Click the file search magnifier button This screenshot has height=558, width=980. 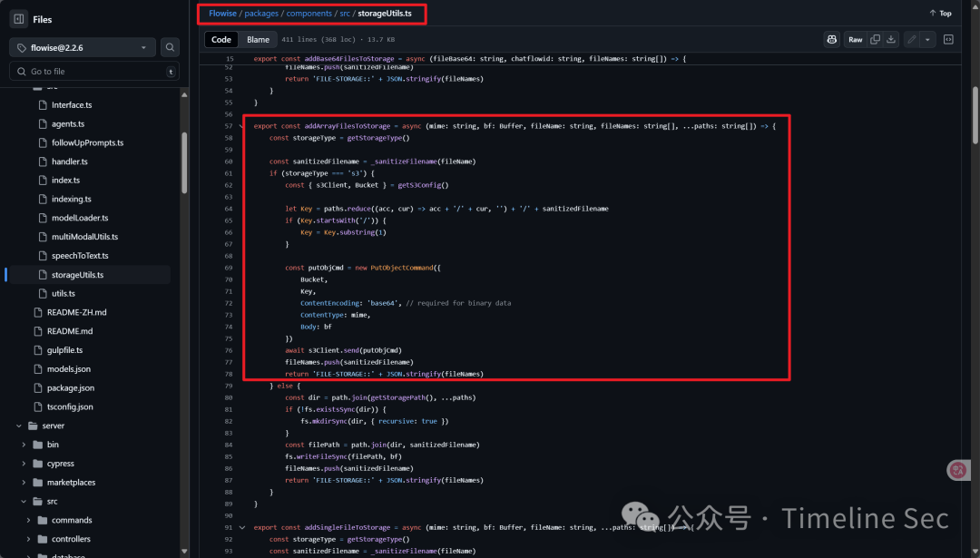click(x=170, y=47)
